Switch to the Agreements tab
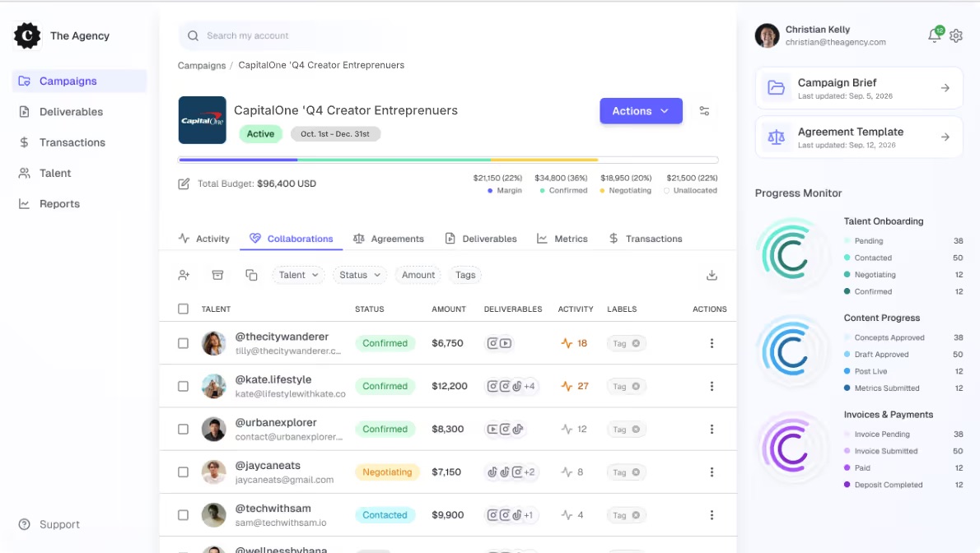The height and width of the screenshot is (553, 980). pos(388,239)
